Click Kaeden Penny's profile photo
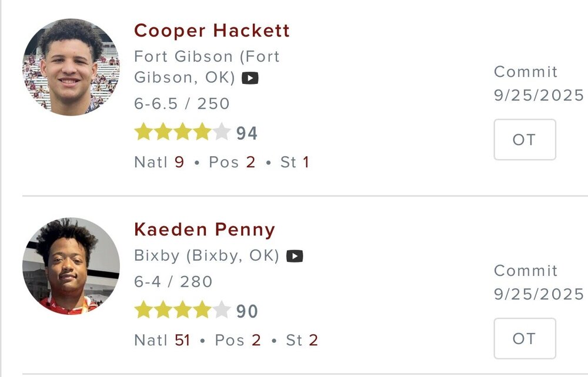 (71, 266)
